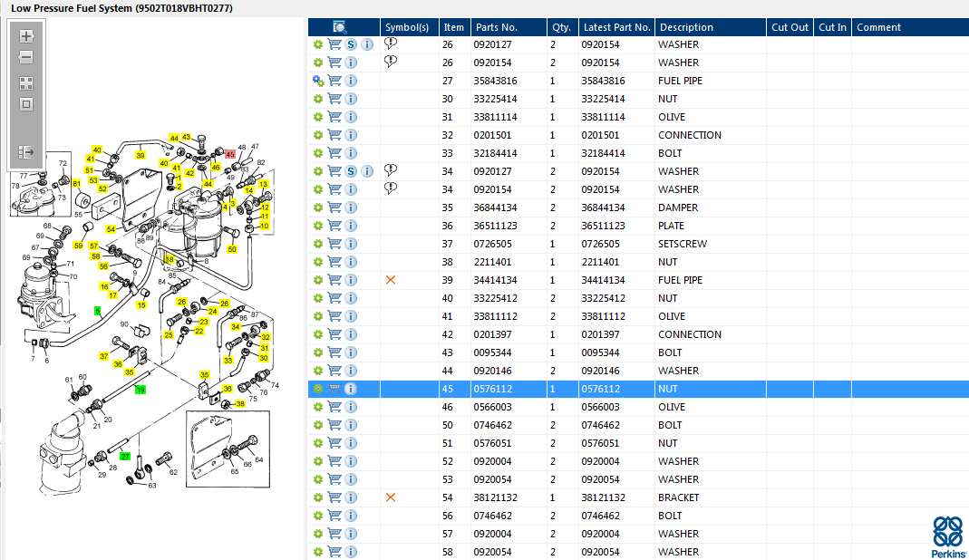Click gear icon for BRACKET 38121132
This screenshot has width=969, height=560.
click(x=317, y=497)
